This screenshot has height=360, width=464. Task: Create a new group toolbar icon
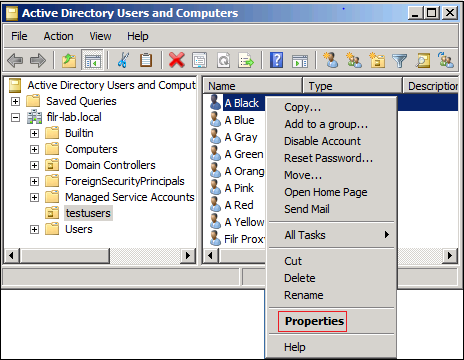354,60
